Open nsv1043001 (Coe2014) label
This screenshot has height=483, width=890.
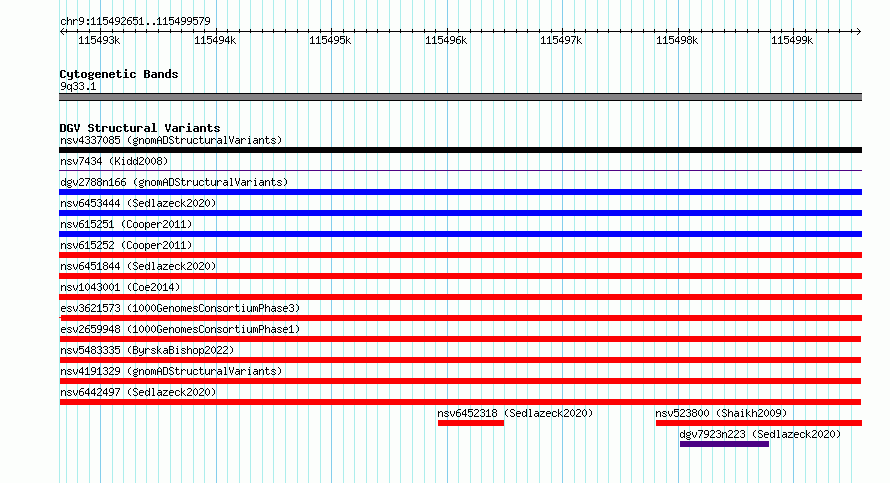tap(120, 287)
